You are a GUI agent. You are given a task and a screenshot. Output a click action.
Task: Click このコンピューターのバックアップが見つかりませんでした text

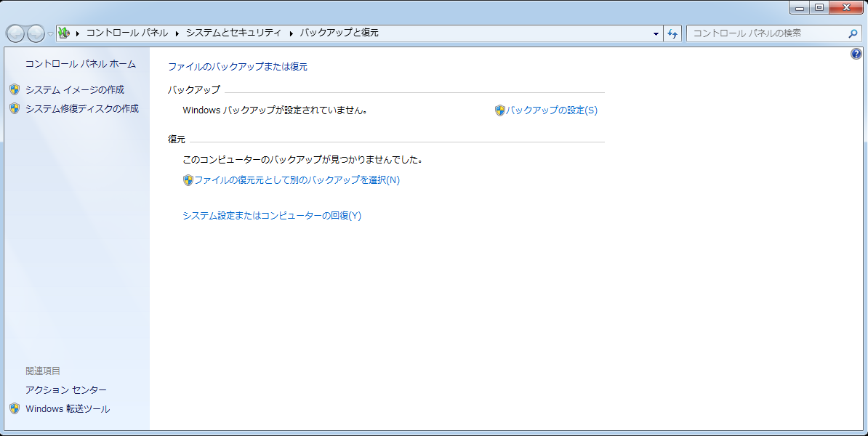[303, 160]
